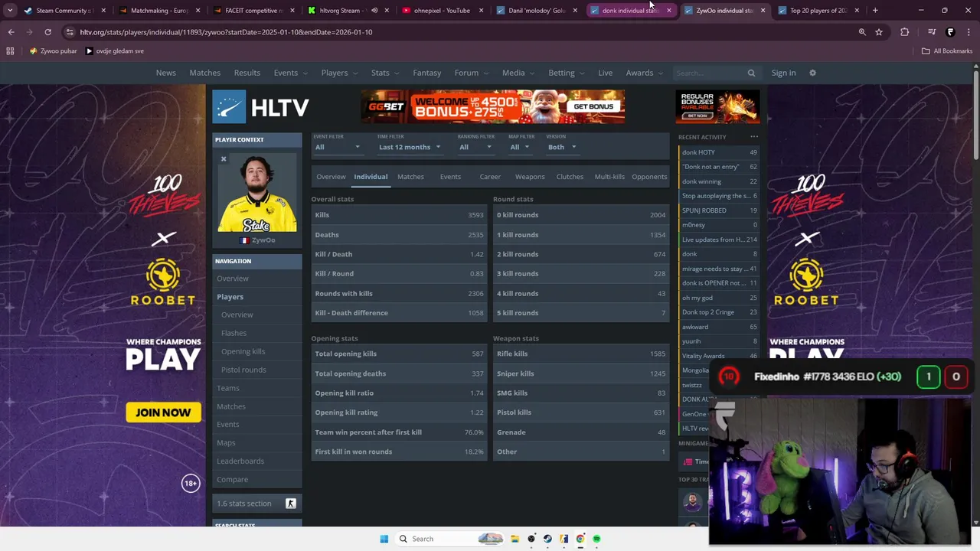This screenshot has width=980, height=551.
Task: Open HLTV settings gear icon
Action: 812,73
